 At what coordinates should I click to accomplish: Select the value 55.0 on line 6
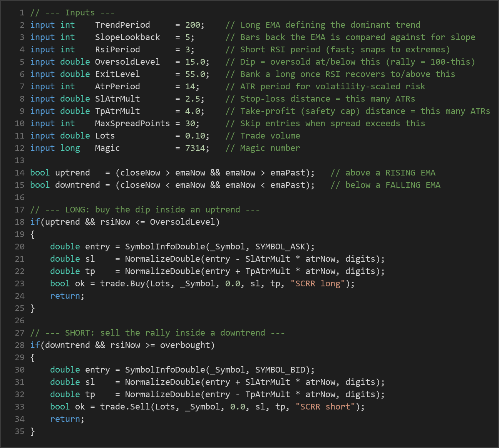tap(195, 74)
